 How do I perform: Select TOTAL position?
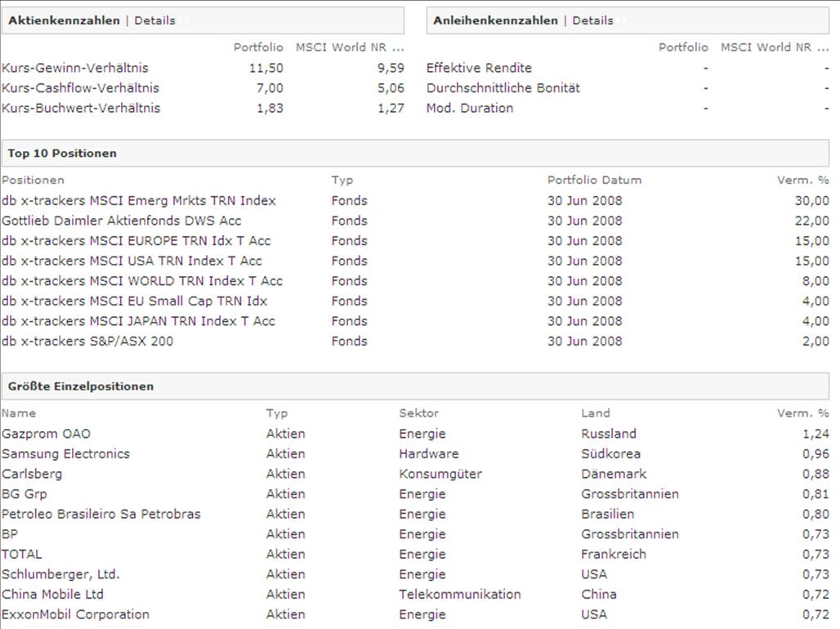[x=21, y=555]
